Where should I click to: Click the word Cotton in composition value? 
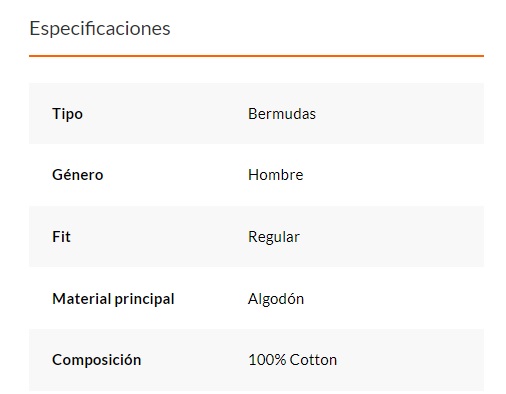[x=313, y=360]
